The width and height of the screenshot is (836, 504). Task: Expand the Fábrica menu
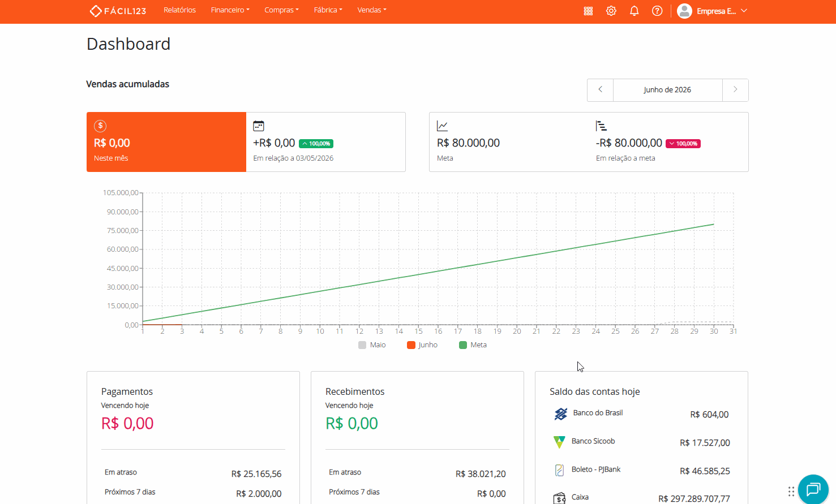point(328,10)
